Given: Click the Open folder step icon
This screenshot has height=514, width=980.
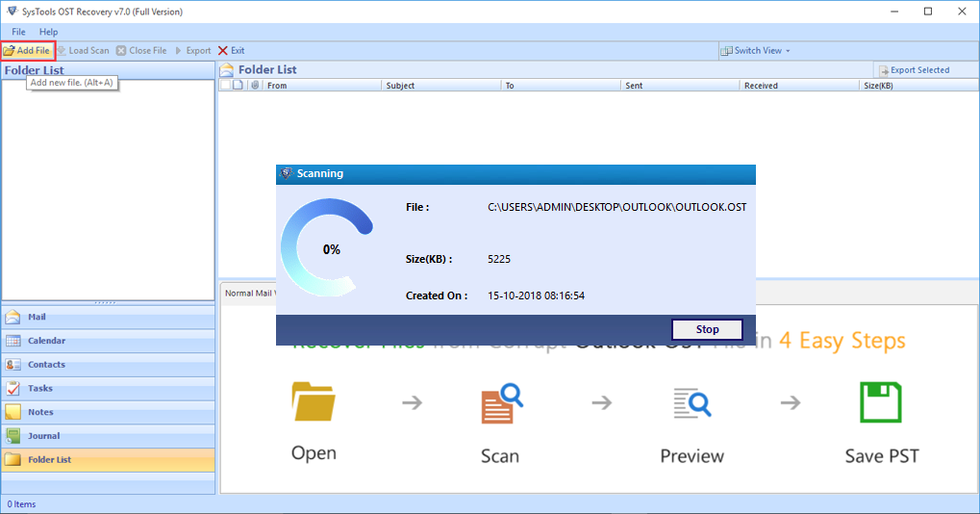Looking at the screenshot, I should [x=314, y=401].
